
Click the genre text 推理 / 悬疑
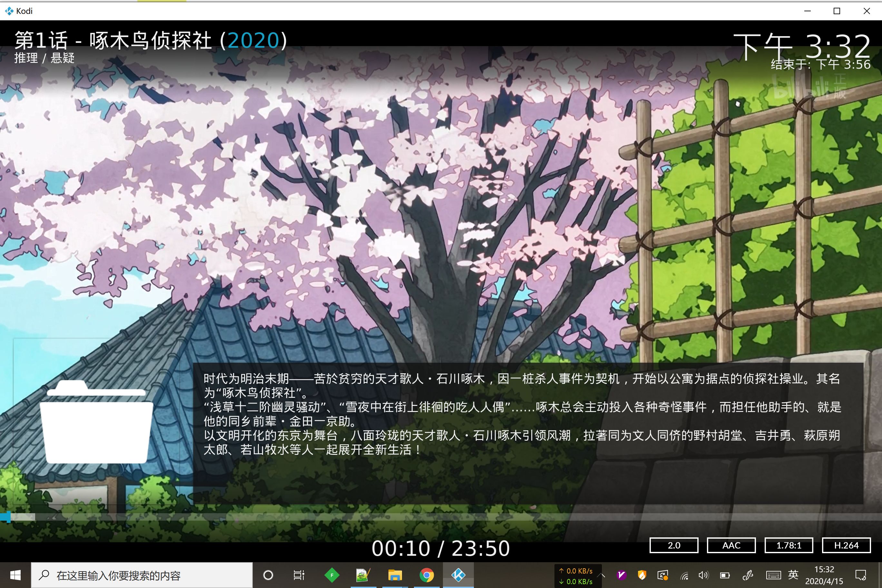(x=44, y=58)
